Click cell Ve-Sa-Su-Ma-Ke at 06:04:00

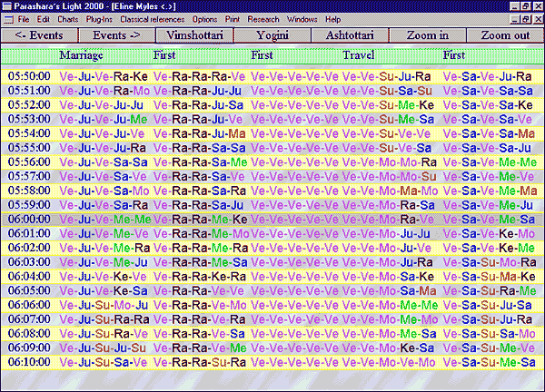pyautogui.click(x=489, y=276)
